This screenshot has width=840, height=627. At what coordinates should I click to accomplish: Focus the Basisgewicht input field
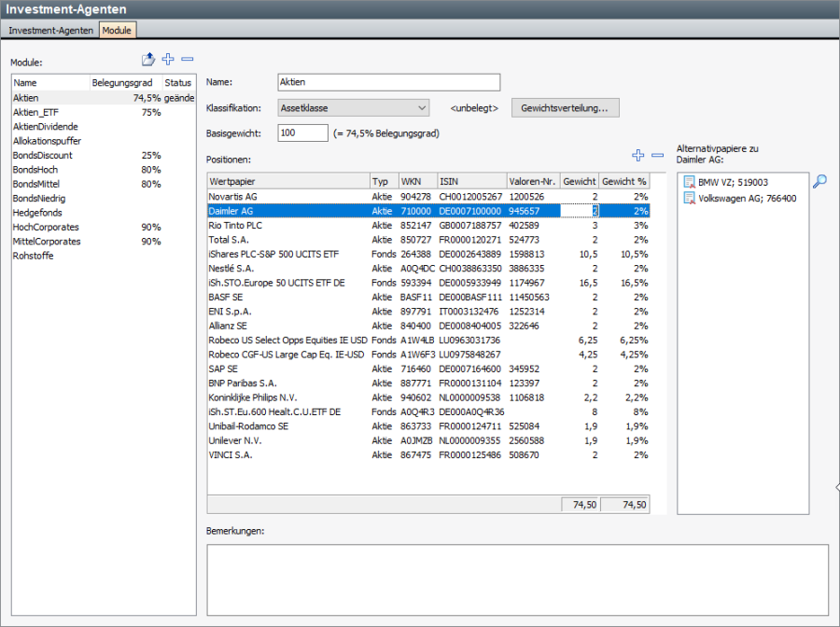tap(302, 133)
